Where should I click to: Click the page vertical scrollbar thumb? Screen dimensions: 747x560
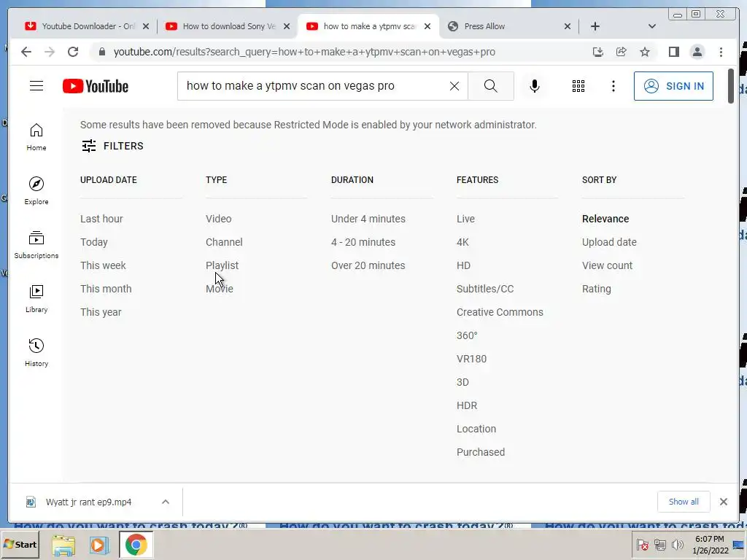tap(731, 86)
